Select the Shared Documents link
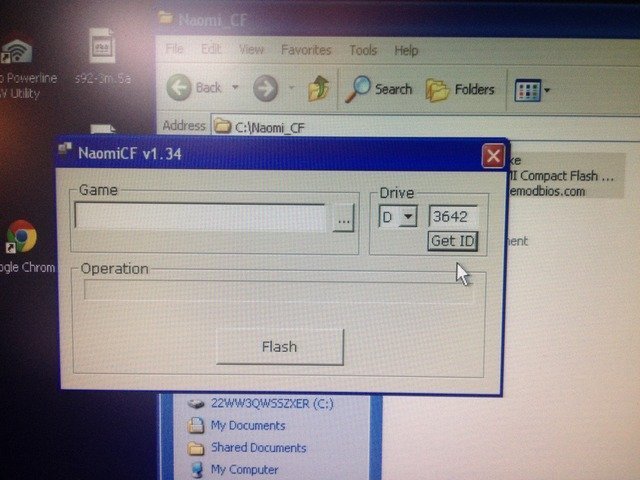640x480 pixels. click(257, 447)
